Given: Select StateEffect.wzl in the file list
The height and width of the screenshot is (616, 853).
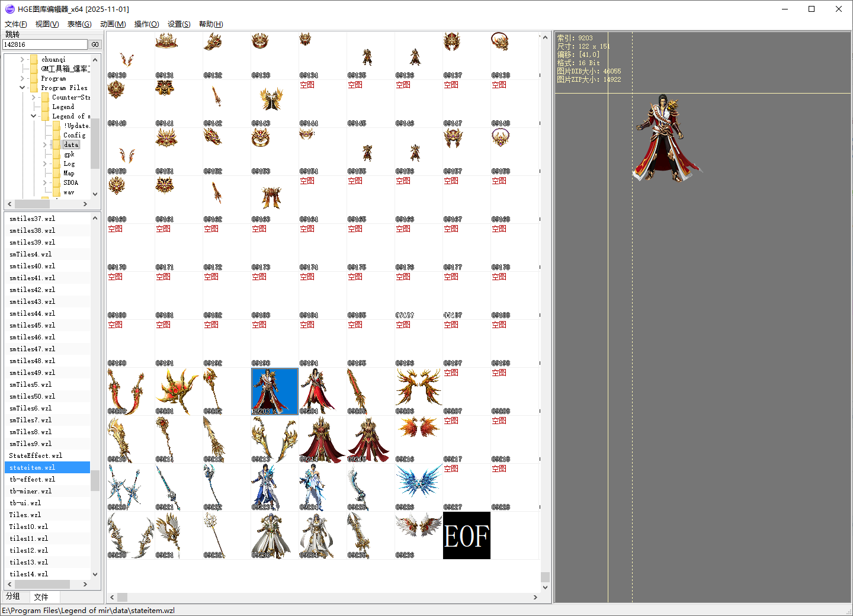Looking at the screenshot, I should pyautogui.click(x=47, y=455).
